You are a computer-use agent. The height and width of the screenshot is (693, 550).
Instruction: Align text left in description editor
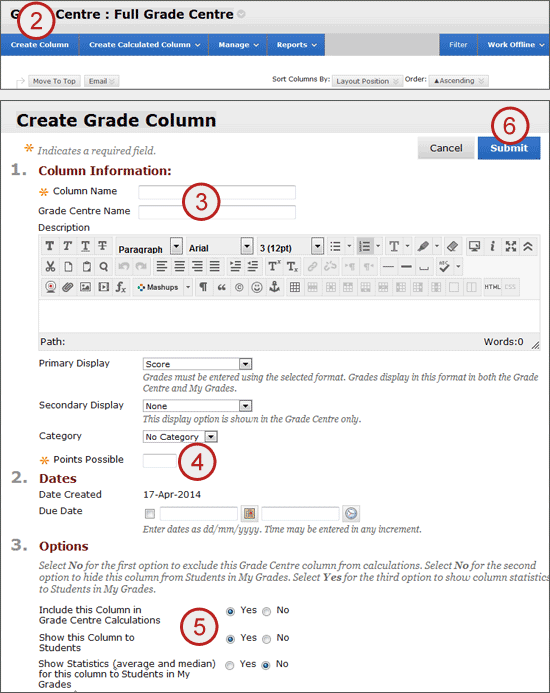point(162,267)
